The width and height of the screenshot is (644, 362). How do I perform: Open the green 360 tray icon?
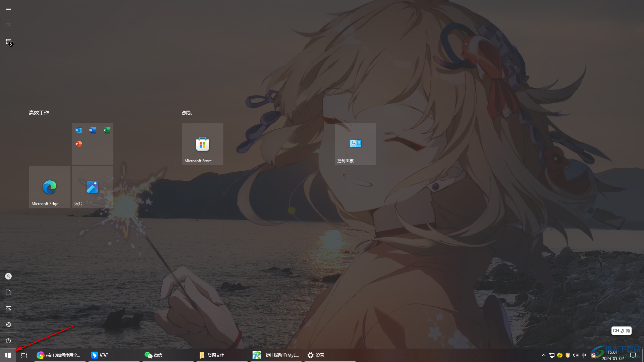tap(560, 355)
